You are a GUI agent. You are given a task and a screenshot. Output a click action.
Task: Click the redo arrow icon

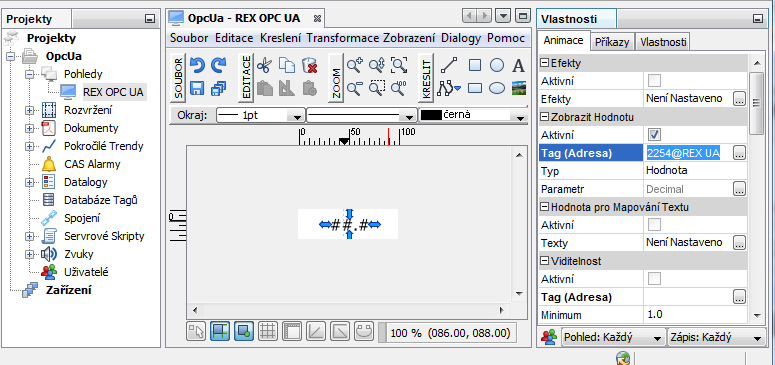218,65
